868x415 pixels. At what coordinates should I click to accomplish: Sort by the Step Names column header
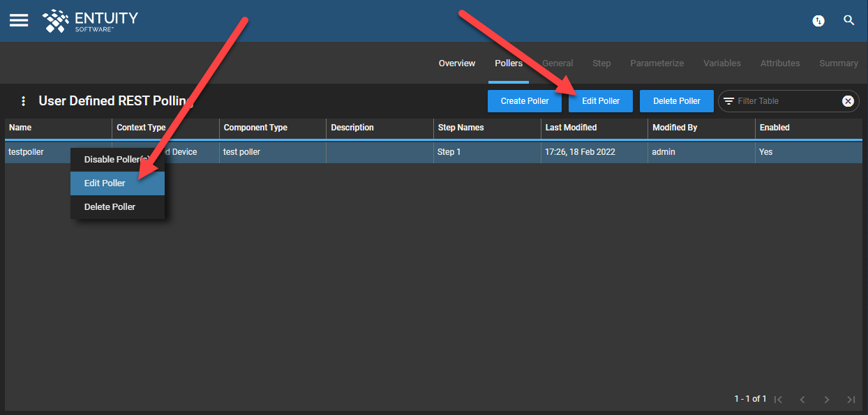coord(487,128)
